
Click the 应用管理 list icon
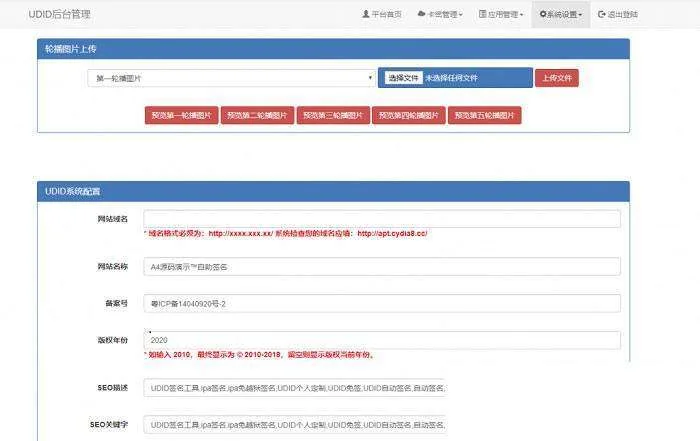(483, 15)
